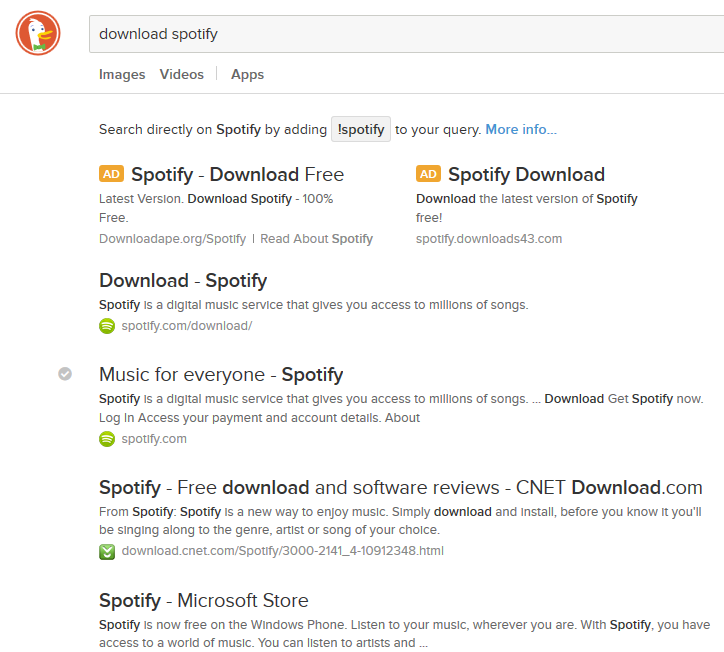Click the !spotify bang button
The height and width of the screenshot is (652, 724).
pos(361,129)
